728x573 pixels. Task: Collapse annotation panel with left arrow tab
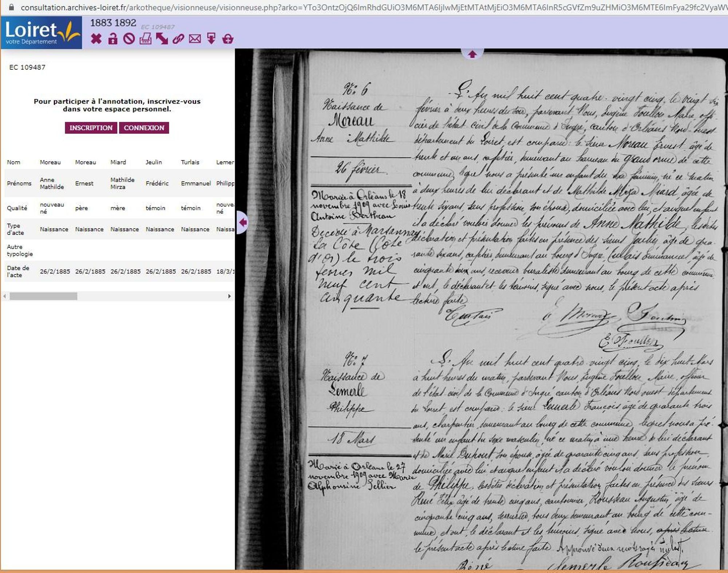[242, 222]
